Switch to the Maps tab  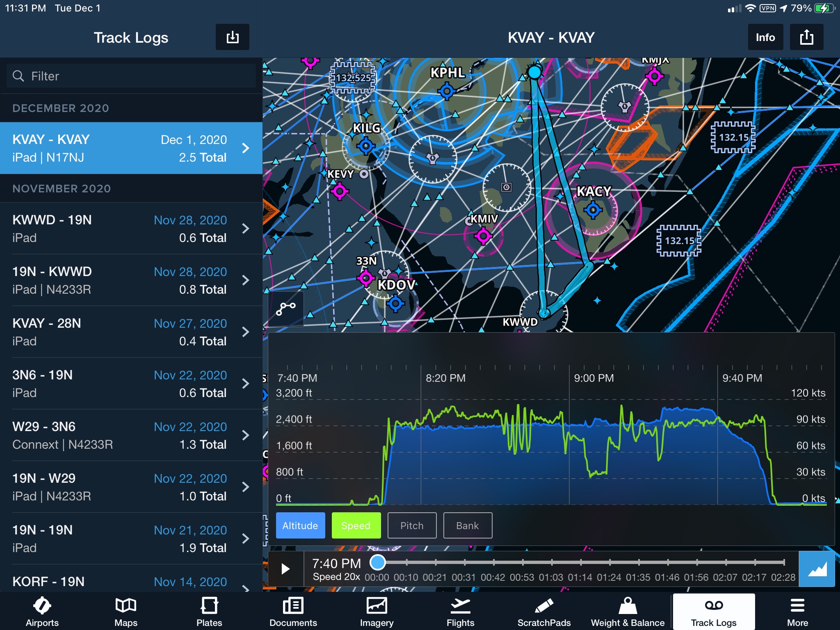[126, 612]
